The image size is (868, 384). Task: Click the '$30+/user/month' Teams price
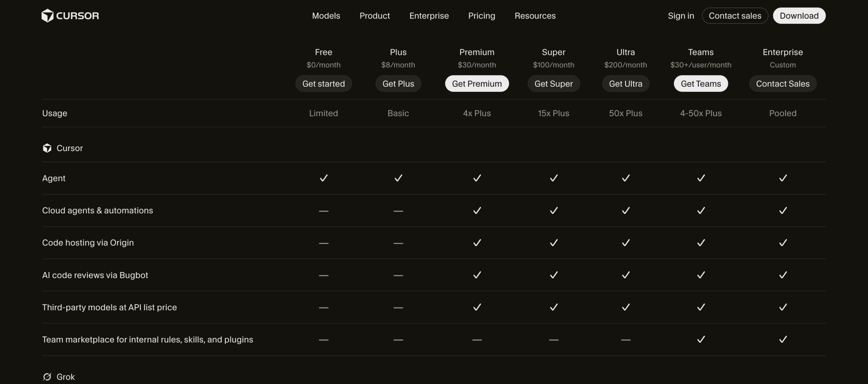(x=701, y=65)
